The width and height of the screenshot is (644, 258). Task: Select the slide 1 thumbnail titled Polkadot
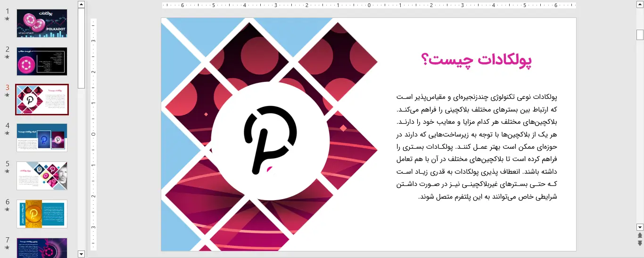(x=42, y=23)
